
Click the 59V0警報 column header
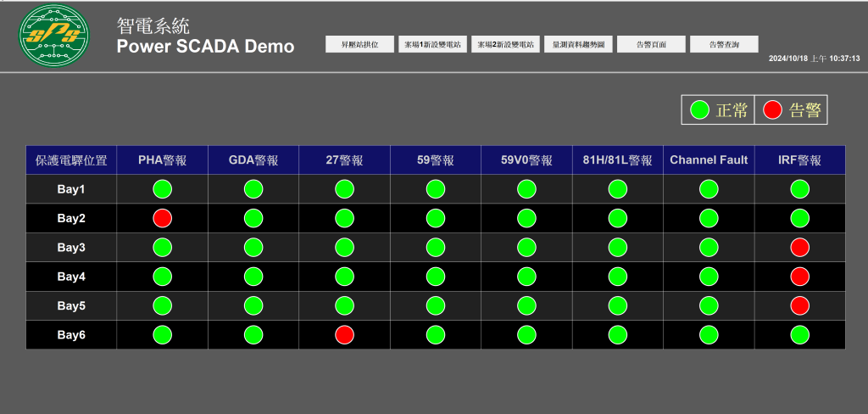[x=526, y=160]
